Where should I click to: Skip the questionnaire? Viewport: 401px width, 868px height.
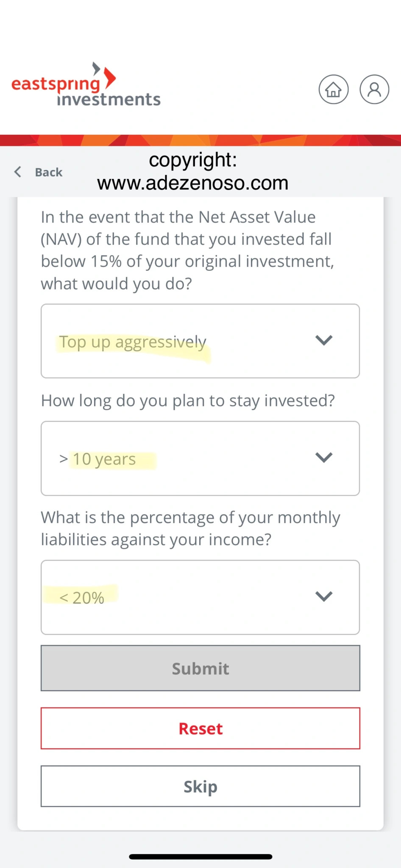pos(200,787)
